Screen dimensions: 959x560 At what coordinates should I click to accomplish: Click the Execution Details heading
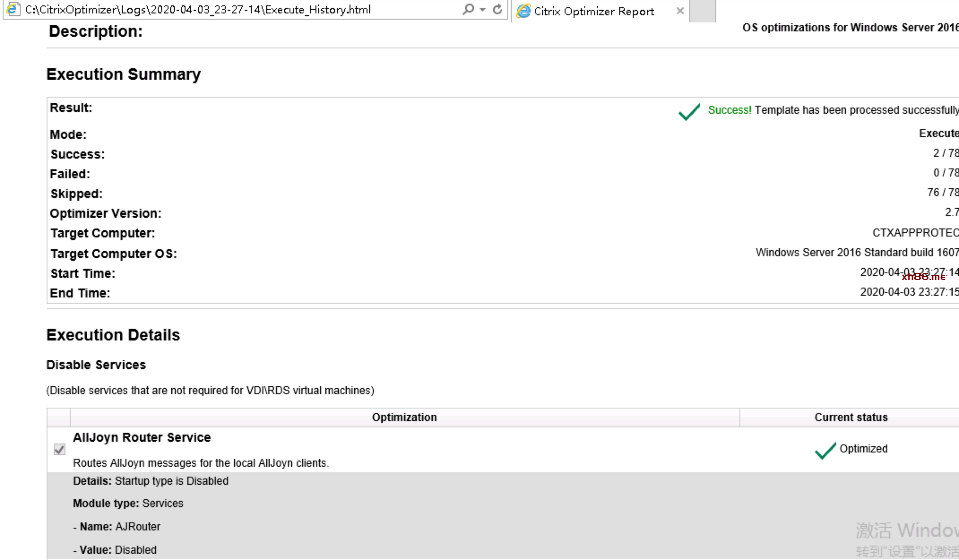click(x=113, y=335)
